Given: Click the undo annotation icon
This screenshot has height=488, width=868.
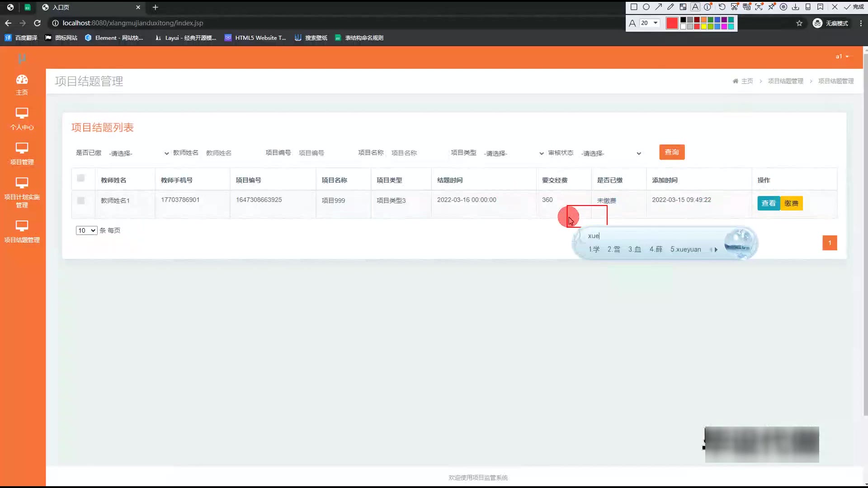Looking at the screenshot, I should (722, 7).
